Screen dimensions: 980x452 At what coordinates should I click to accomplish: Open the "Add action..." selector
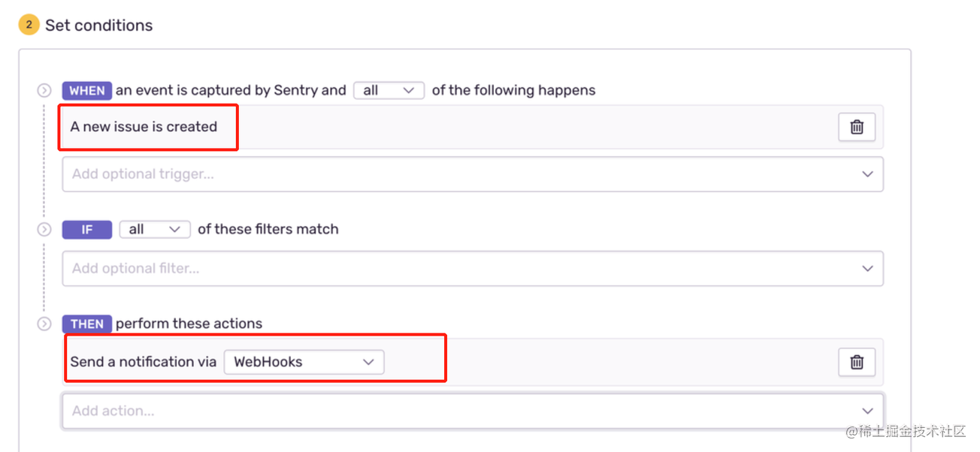pyautogui.click(x=473, y=411)
